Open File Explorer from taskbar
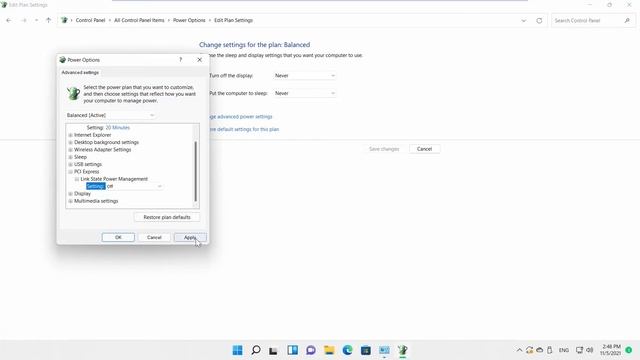640x360 pixels. click(x=329, y=350)
